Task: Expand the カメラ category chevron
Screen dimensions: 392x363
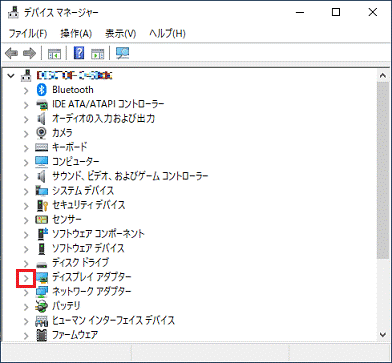Action: [x=26, y=133]
